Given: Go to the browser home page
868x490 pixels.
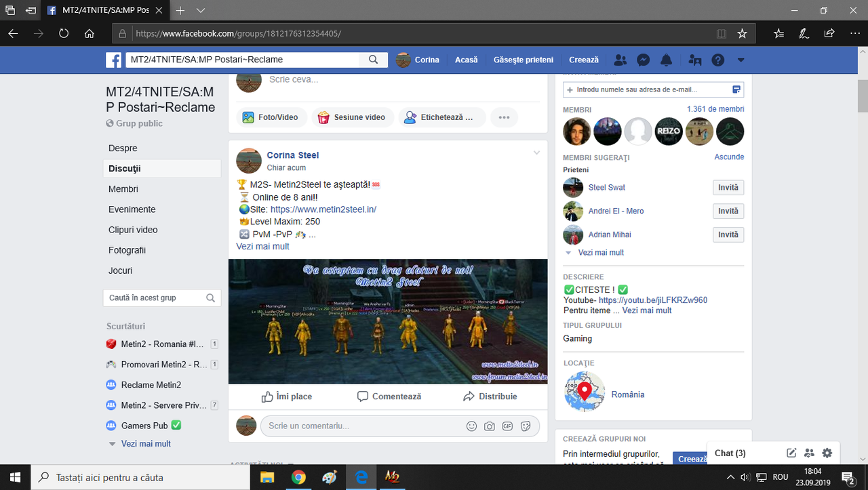Looking at the screenshot, I should coord(89,33).
